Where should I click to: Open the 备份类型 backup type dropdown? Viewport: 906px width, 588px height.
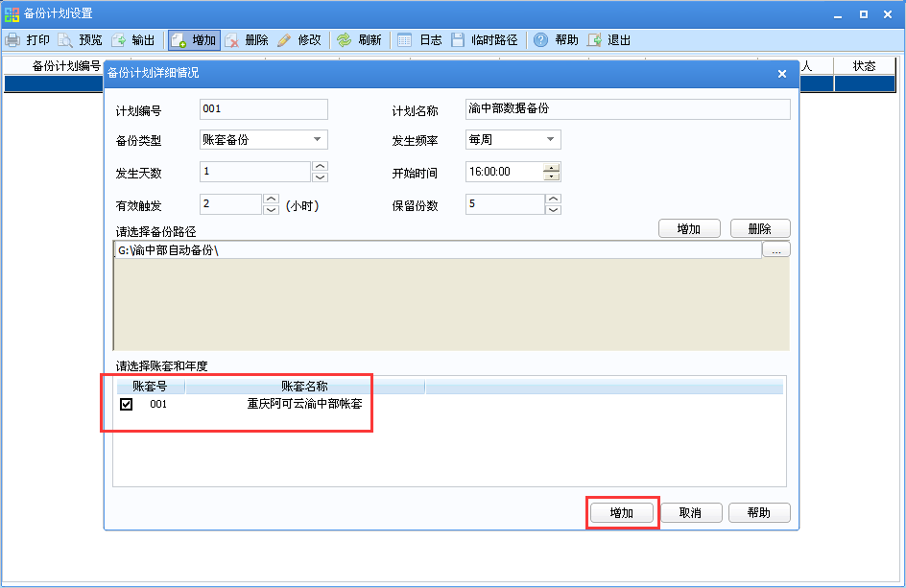click(318, 139)
